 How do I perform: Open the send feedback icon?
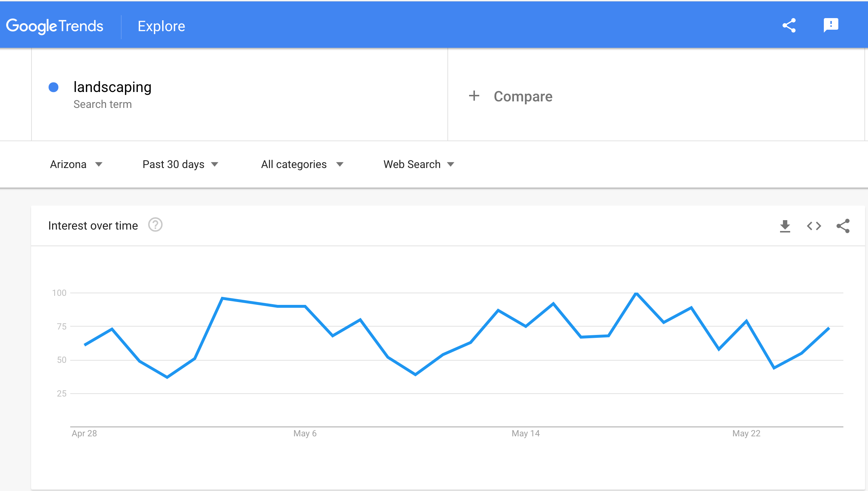pyautogui.click(x=831, y=25)
